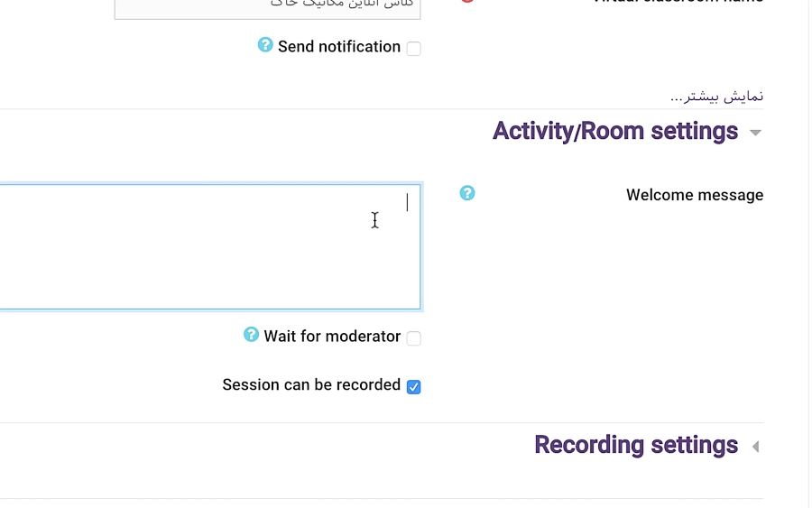
Task: Open the Welcome message help icon
Action: pyautogui.click(x=467, y=193)
